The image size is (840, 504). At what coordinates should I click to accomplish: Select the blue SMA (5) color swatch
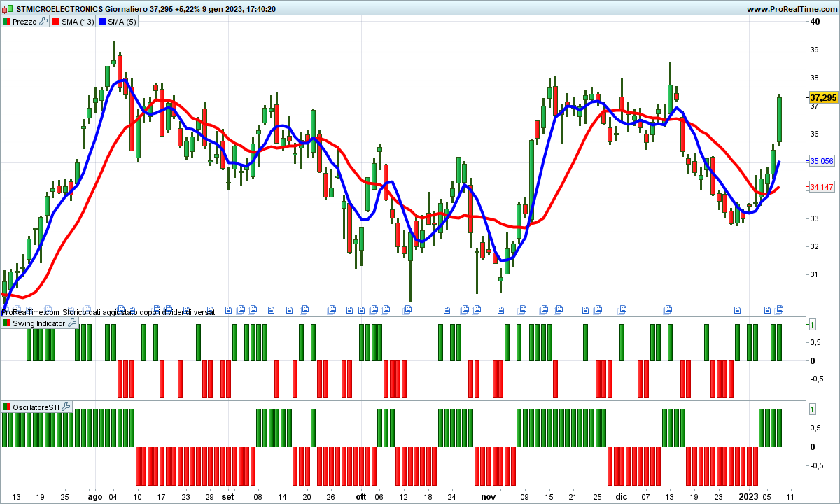tap(101, 22)
